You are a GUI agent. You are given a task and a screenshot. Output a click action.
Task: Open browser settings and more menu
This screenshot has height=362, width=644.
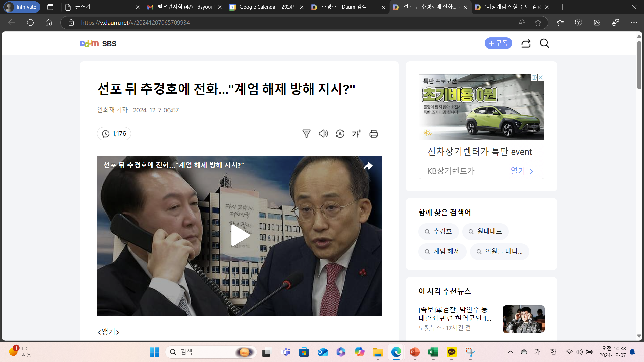tap(633, 23)
